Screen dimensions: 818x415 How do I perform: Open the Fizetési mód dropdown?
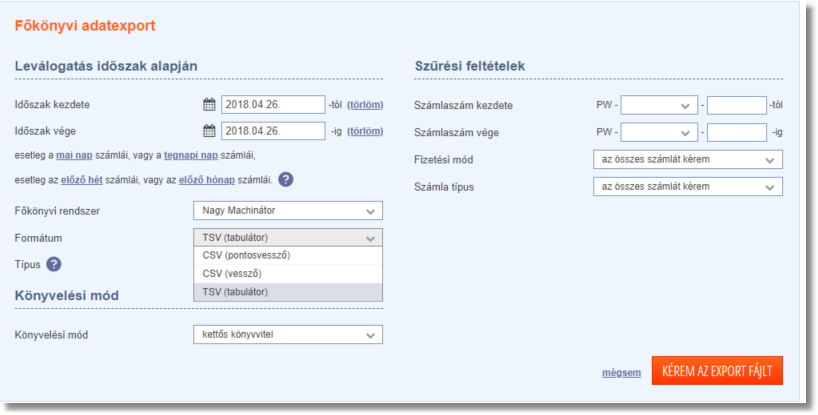687,159
